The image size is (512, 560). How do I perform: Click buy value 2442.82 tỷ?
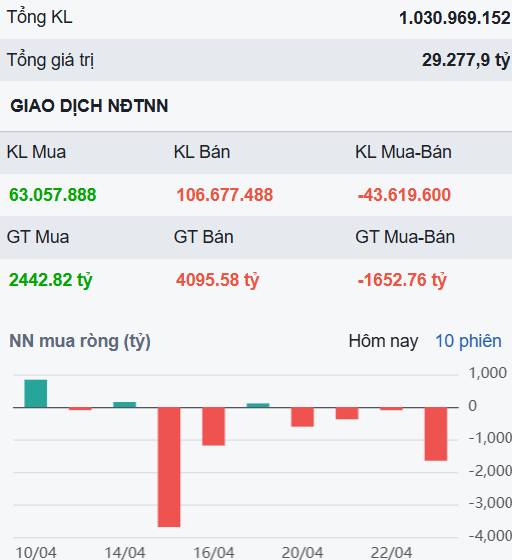(50, 280)
